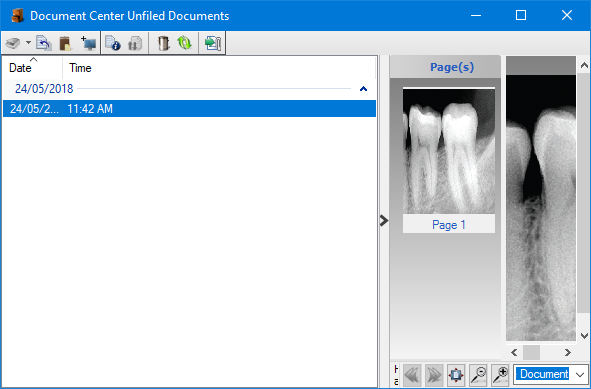The width and height of the screenshot is (591, 389).
Task: Click the screen capture monitor icon
Action: (x=89, y=43)
